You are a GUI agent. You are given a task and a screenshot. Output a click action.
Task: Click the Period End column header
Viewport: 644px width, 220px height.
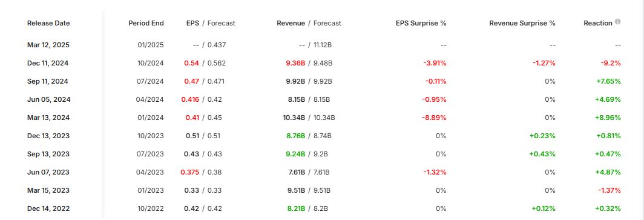coord(146,23)
